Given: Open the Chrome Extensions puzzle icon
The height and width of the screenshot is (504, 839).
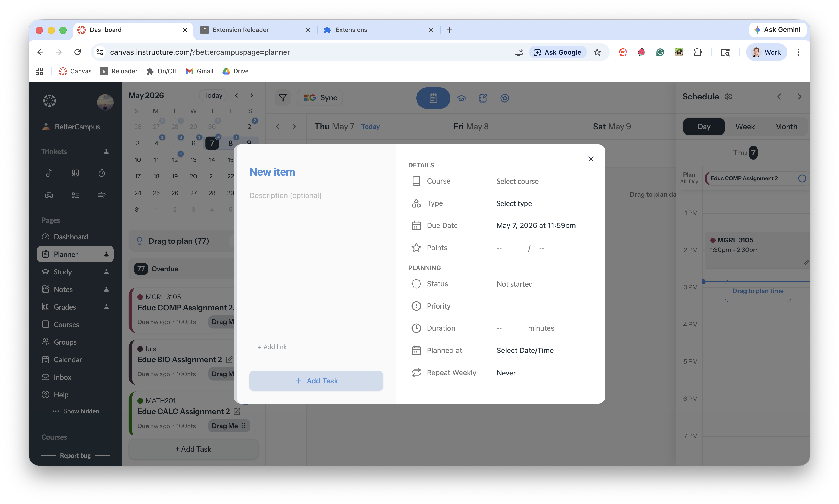Looking at the screenshot, I should (697, 52).
